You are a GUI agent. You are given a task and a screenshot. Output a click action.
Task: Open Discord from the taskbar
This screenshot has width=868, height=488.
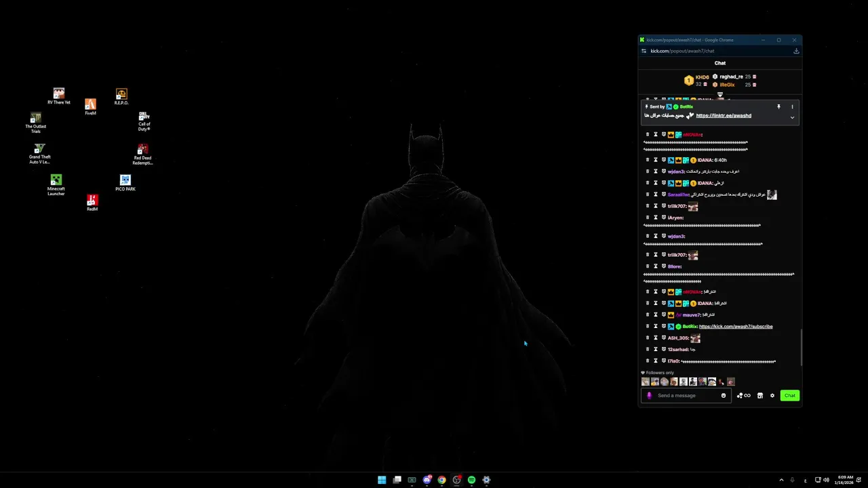pos(427,480)
